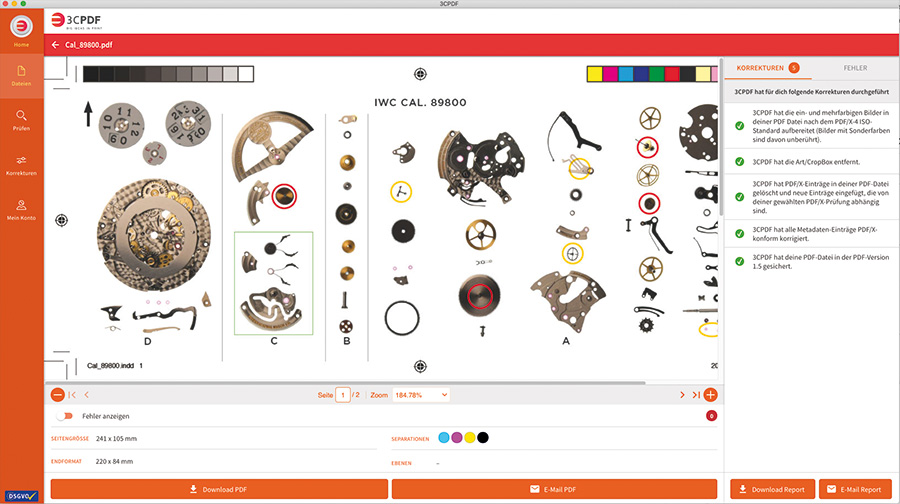Open the zoom percentage dropdown

tap(421, 395)
